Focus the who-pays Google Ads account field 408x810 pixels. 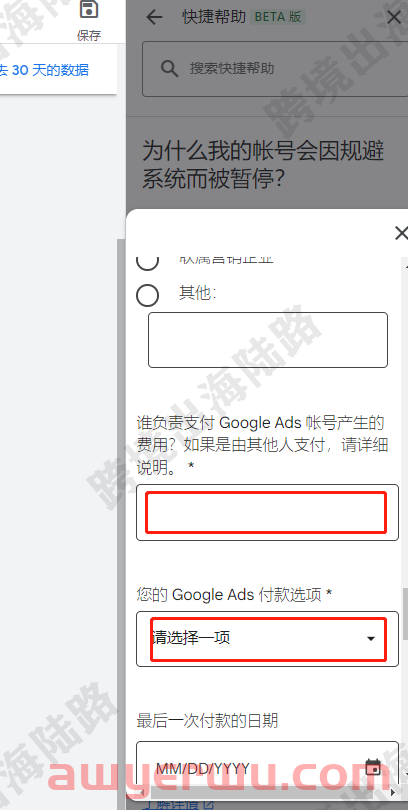click(x=268, y=512)
